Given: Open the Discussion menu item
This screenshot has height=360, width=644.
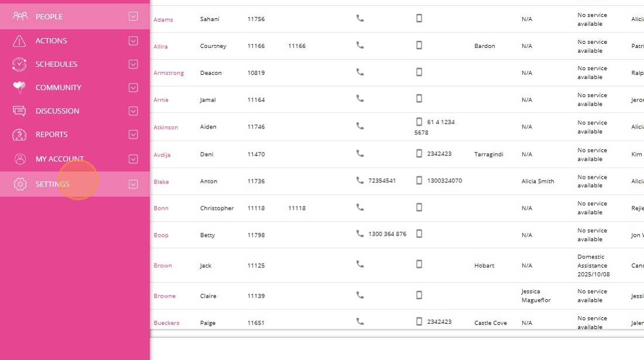Looking at the screenshot, I should [x=57, y=111].
